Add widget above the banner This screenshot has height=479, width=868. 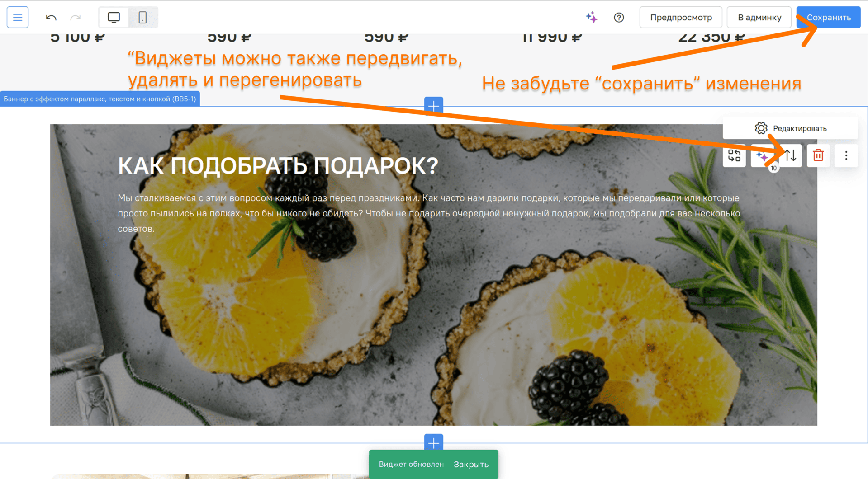tap(433, 106)
